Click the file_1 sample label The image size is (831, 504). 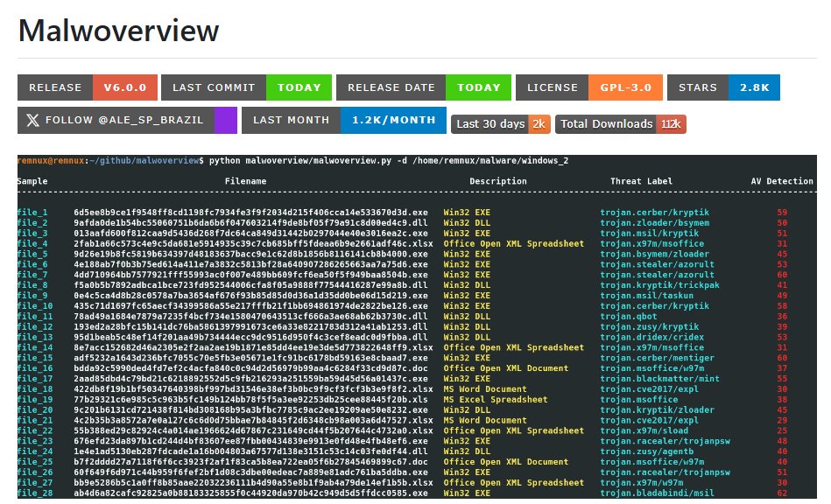(x=32, y=213)
